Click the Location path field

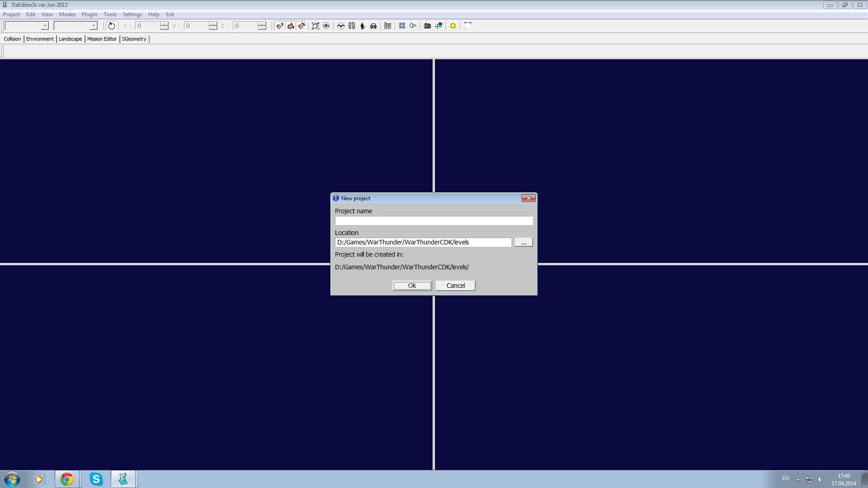[x=423, y=242]
